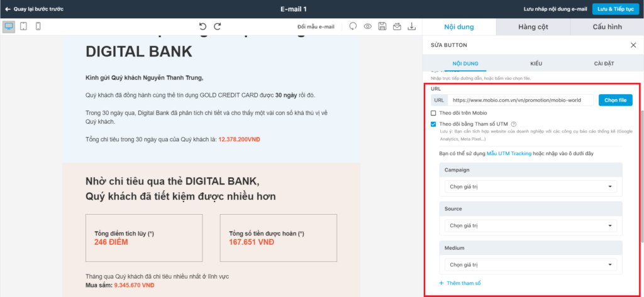Preview email with the eye icon
This screenshot has height=297, width=644.
(x=368, y=26)
